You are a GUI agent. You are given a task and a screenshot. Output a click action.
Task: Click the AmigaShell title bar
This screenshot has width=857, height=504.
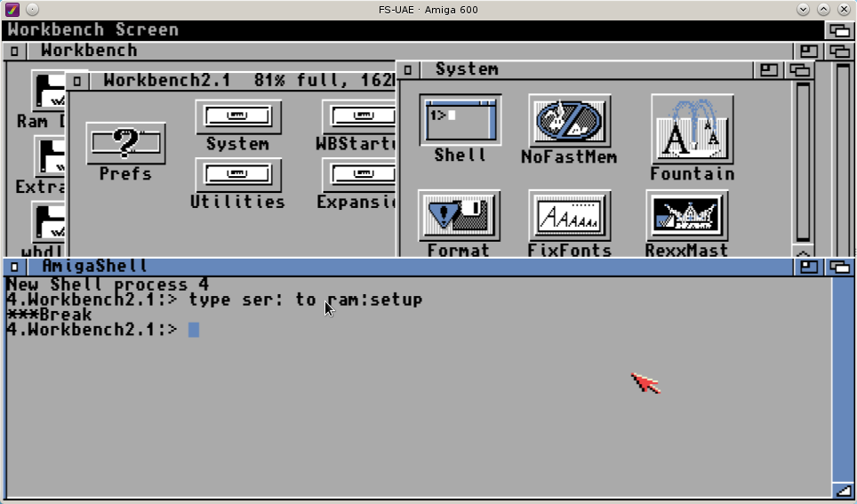click(x=409, y=267)
